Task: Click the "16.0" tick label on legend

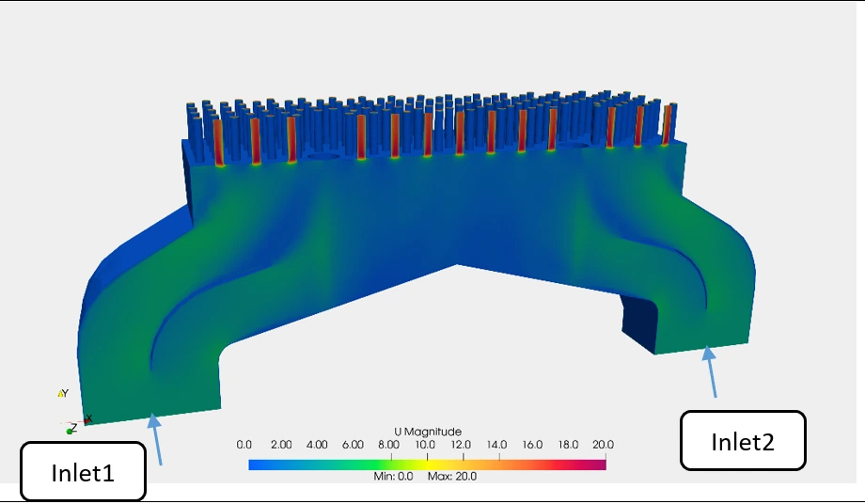Action: [532, 445]
